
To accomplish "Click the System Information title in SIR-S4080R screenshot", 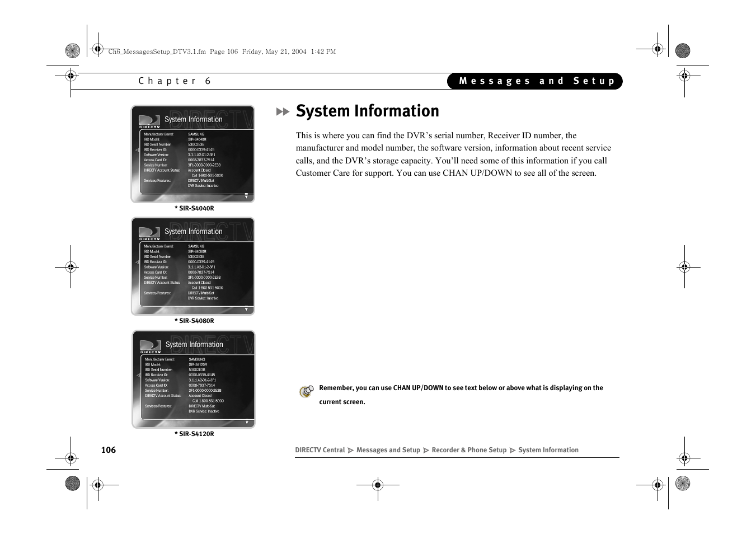I will coord(194,232).
